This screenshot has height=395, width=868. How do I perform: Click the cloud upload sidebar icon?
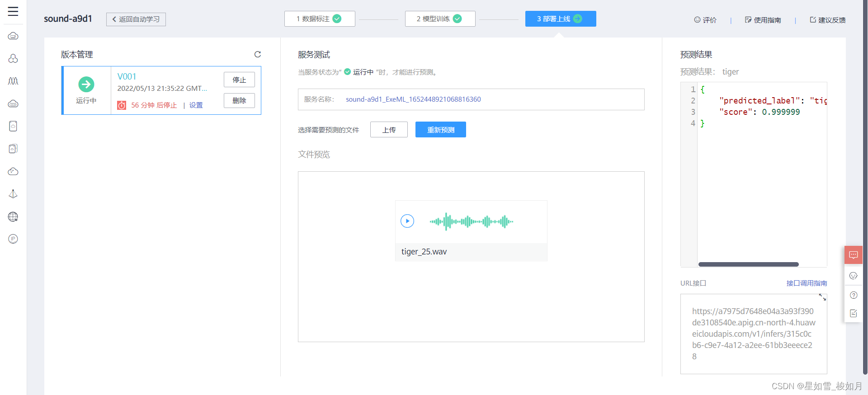tap(13, 171)
